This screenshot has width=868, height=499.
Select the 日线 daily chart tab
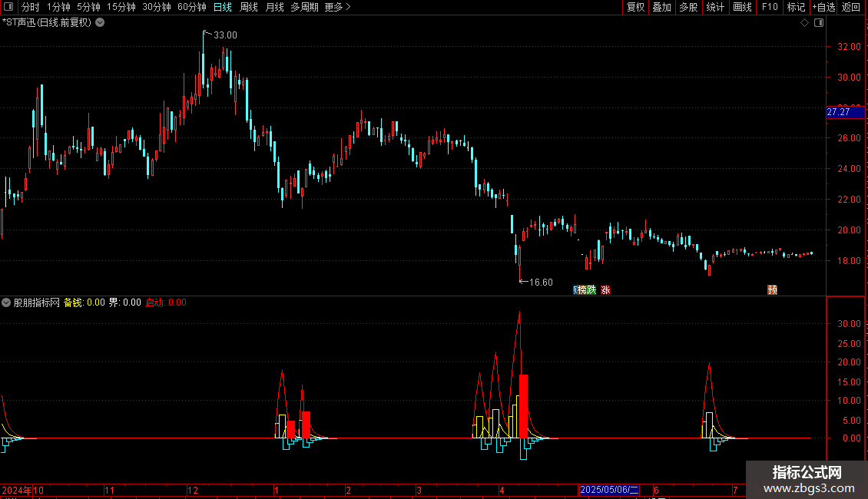pos(223,7)
